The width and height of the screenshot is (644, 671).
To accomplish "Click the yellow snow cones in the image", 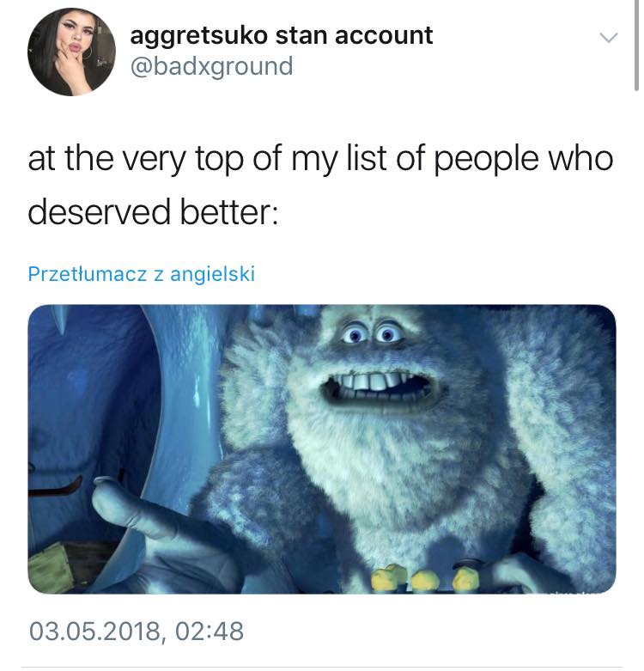I will 425,577.
